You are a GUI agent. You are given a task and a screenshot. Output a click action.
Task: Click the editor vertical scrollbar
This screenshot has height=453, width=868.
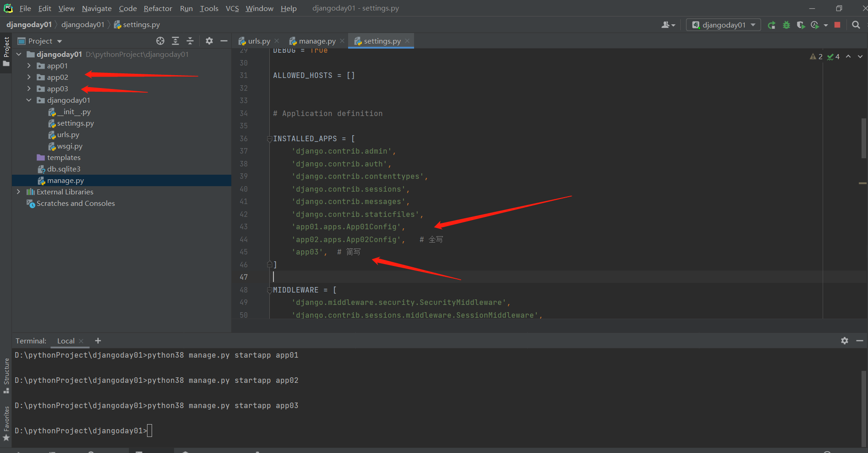[864, 138]
